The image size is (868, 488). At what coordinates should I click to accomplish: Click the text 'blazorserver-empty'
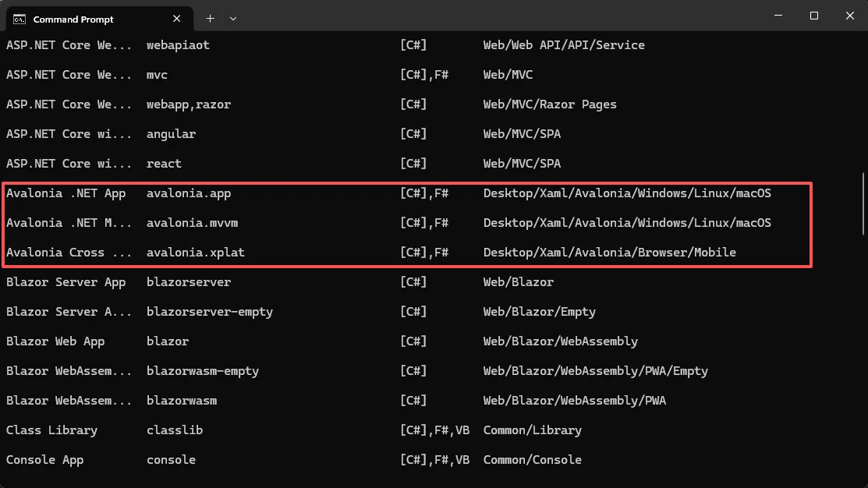(x=209, y=312)
